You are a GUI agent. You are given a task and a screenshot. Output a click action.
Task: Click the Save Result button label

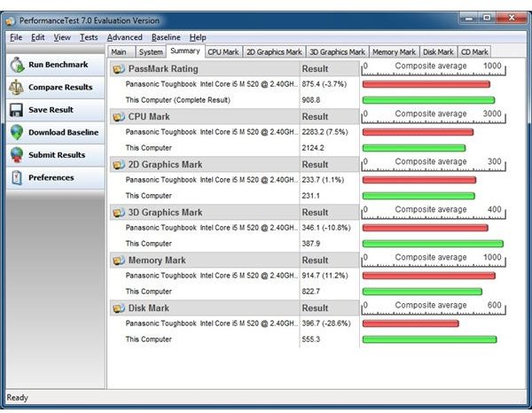[51, 110]
